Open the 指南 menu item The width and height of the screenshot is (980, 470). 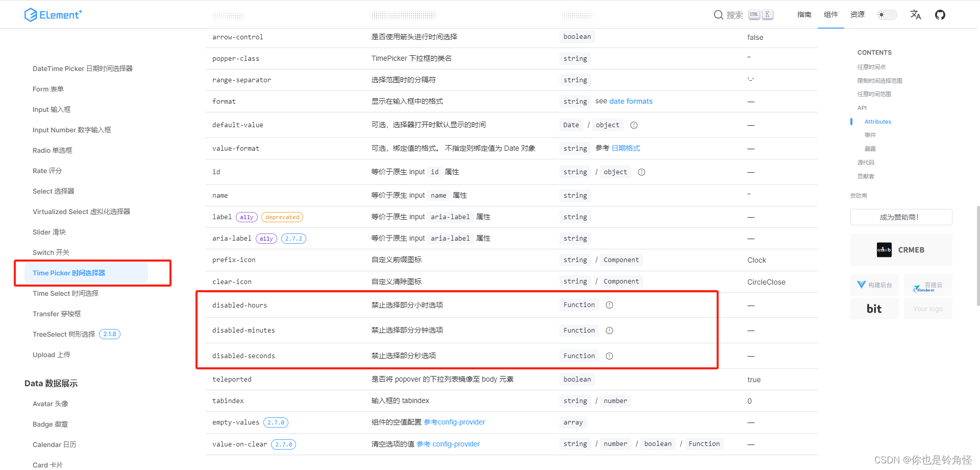pos(804,15)
